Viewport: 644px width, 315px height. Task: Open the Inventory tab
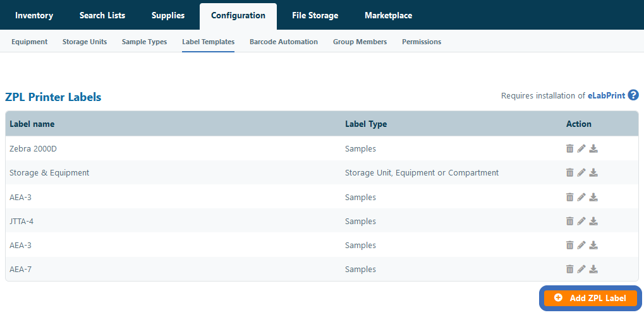coord(34,16)
